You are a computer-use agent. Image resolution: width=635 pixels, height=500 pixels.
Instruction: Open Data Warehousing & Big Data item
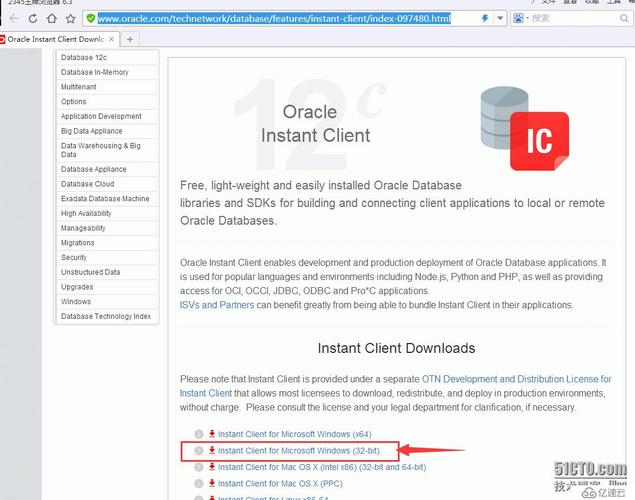click(107, 150)
